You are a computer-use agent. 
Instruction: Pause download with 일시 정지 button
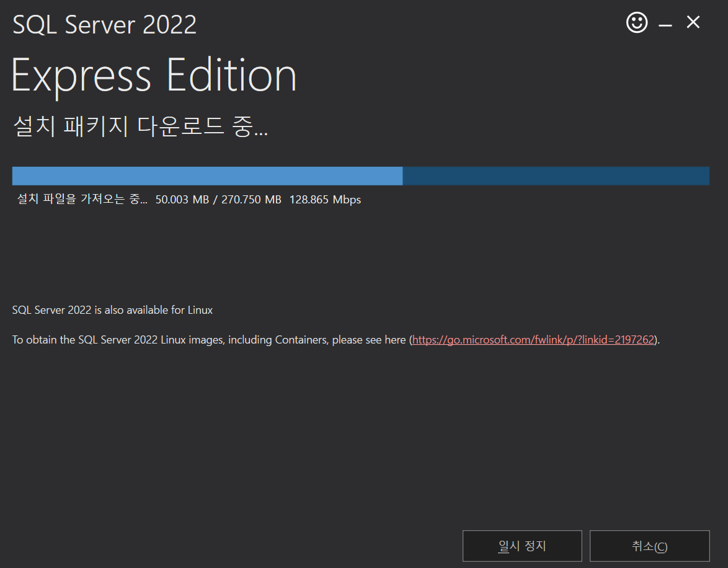tap(522, 546)
